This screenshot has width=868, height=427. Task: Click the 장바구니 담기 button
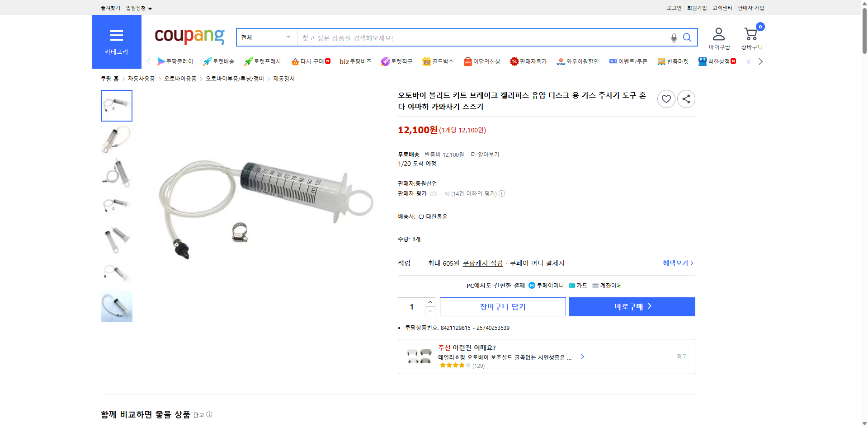click(503, 306)
